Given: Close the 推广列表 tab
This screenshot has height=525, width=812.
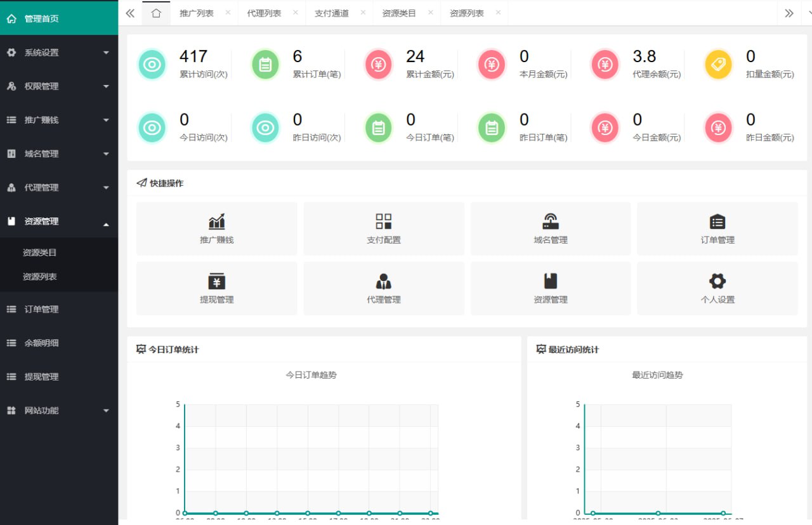Looking at the screenshot, I should [x=228, y=13].
